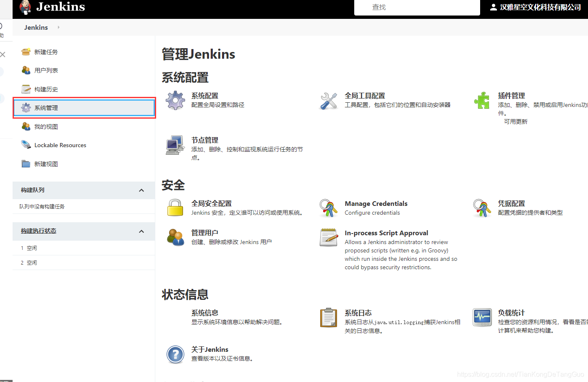Click the In-process Script Approval notepad icon

click(x=329, y=237)
